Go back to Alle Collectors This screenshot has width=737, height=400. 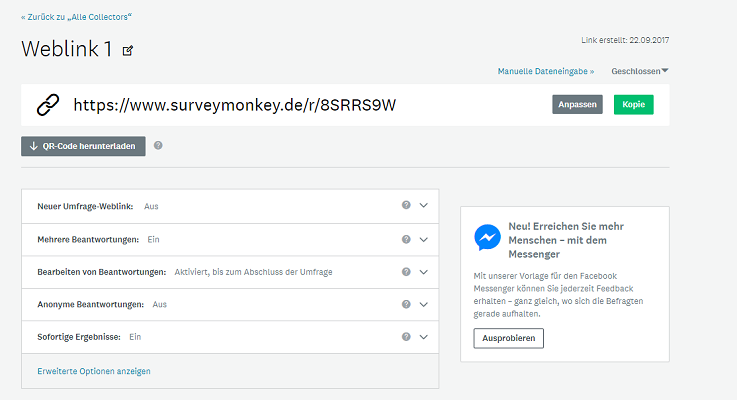pyautogui.click(x=76, y=17)
